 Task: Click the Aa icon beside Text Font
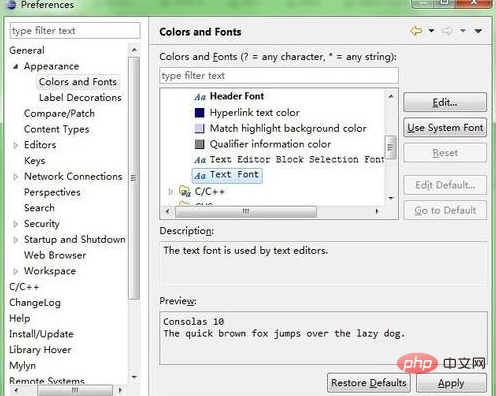(x=200, y=175)
